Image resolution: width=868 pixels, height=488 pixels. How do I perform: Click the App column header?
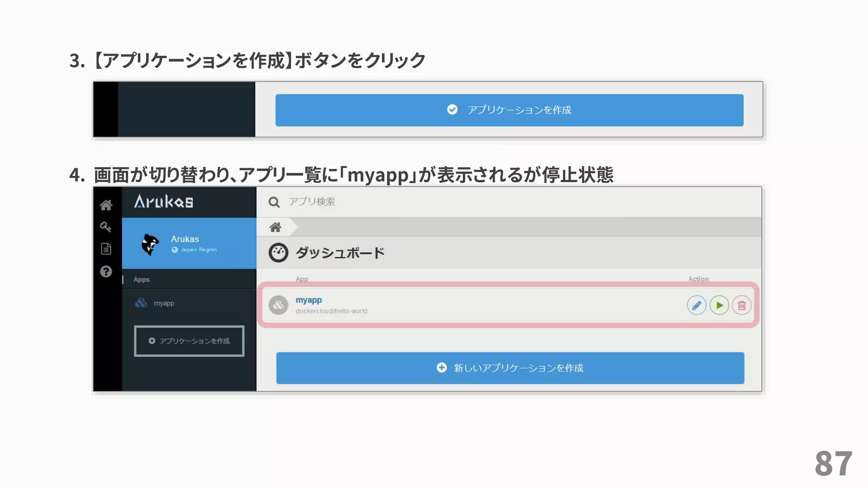pyautogui.click(x=302, y=279)
